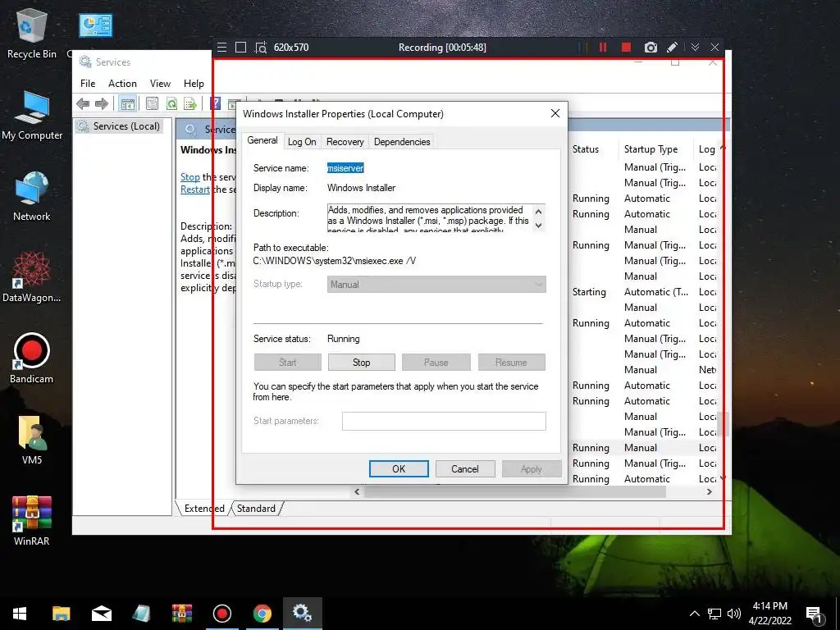The image size is (840, 630).
Task: Open File Explorer from the taskbar
Action: 61,614
